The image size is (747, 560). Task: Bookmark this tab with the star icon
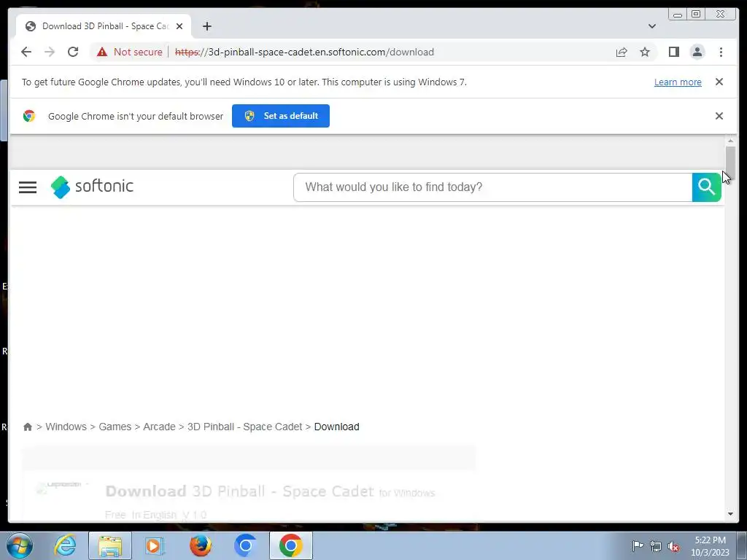click(645, 52)
